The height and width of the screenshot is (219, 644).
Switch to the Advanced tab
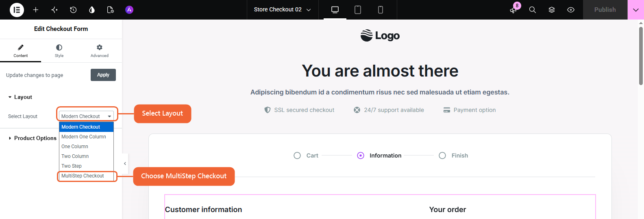100,50
